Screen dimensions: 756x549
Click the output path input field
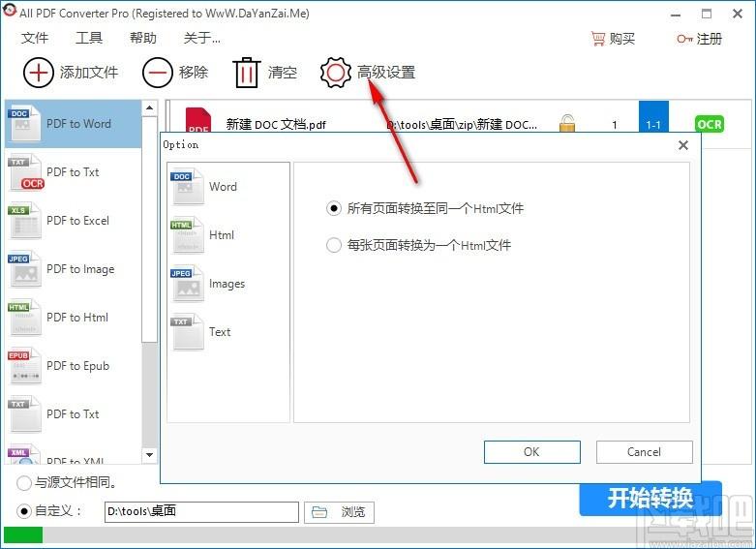pyautogui.click(x=201, y=512)
